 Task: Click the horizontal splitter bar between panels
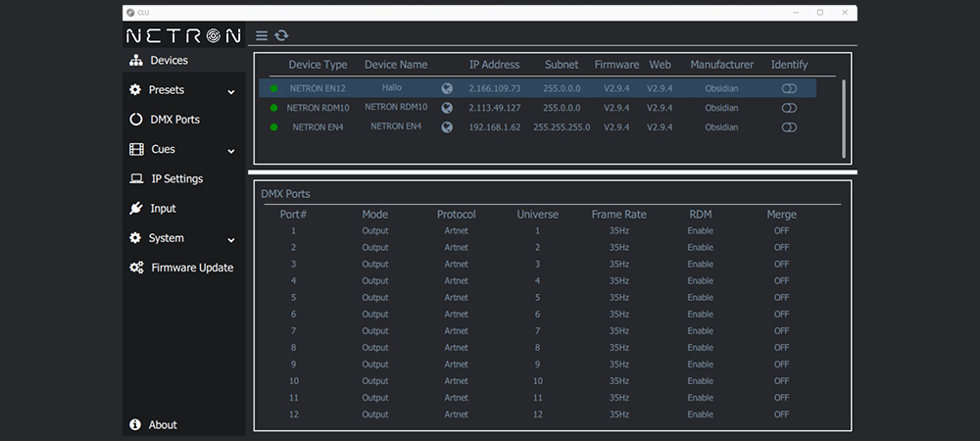point(553,172)
